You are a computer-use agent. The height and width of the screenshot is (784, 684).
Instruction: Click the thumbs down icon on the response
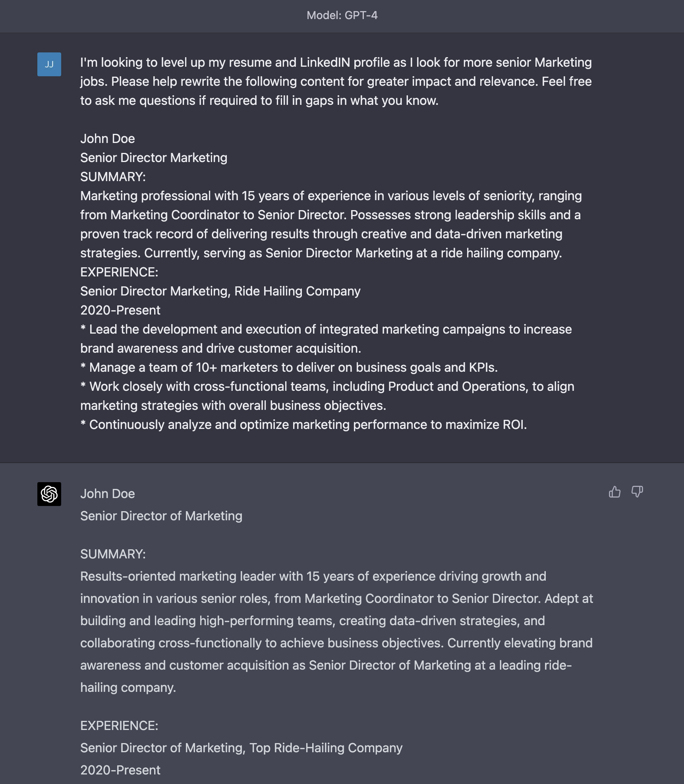pyautogui.click(x=637, y=492)
